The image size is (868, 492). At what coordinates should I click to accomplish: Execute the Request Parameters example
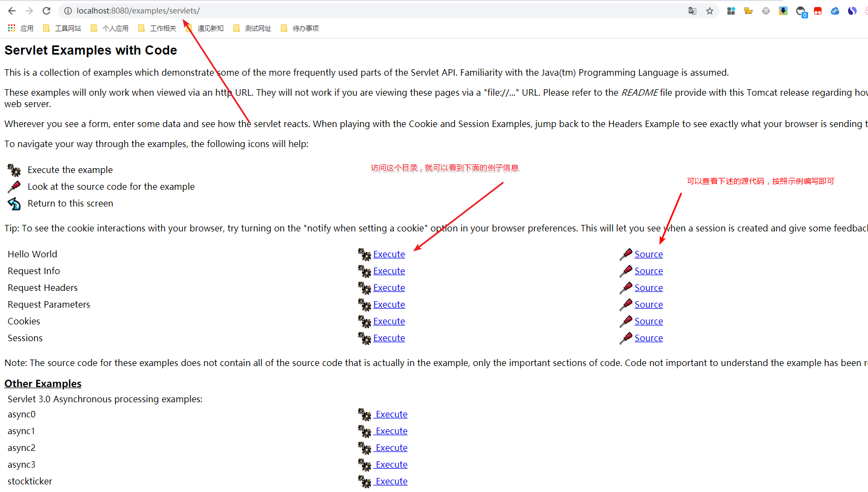[x=389, y=304]
